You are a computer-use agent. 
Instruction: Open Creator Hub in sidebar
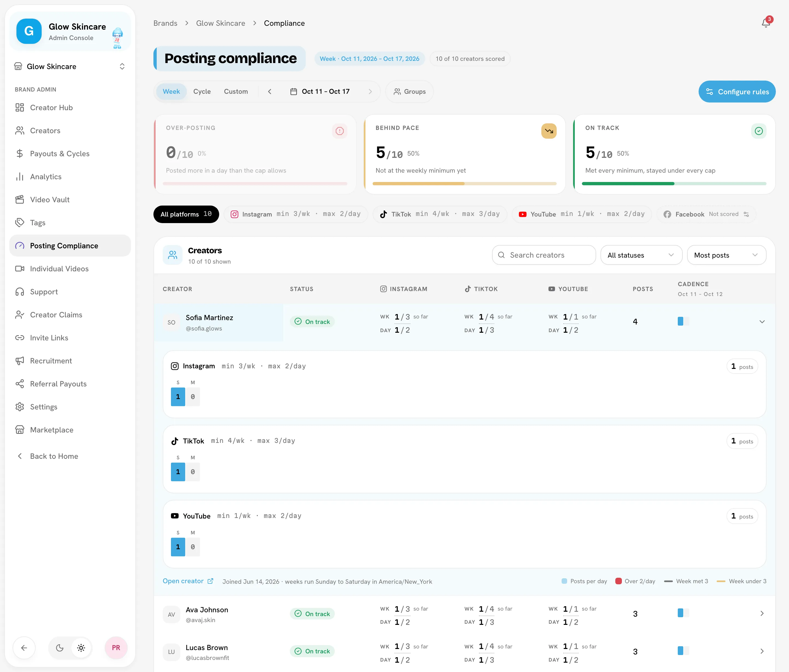tap(70, 107)
